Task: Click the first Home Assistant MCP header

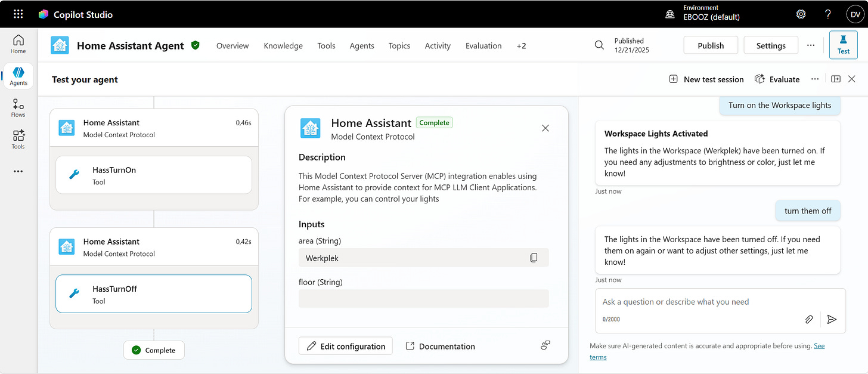Action: coord(154,128)
